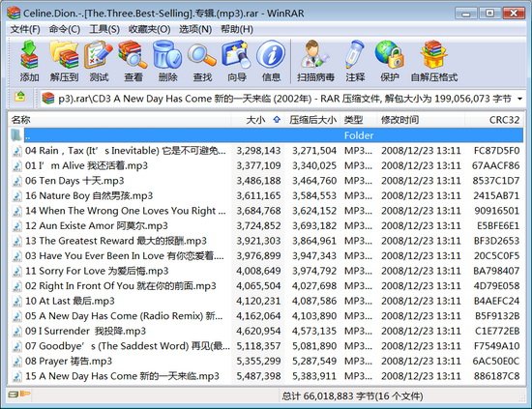Image resolution: width=532 pixels, height=409 pixels.
Task: Click the mp3 icon of 08 Prayer
Action: pos(17,362)
